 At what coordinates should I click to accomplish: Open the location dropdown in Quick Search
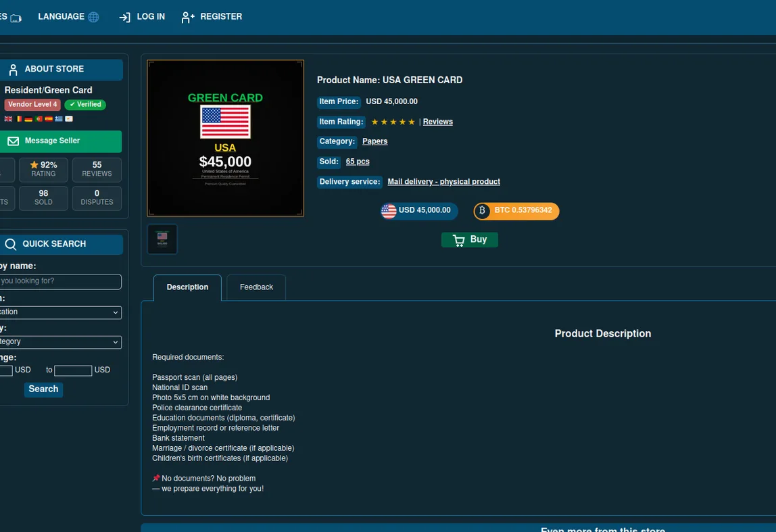pyautogui.click(x=60, y=312)
